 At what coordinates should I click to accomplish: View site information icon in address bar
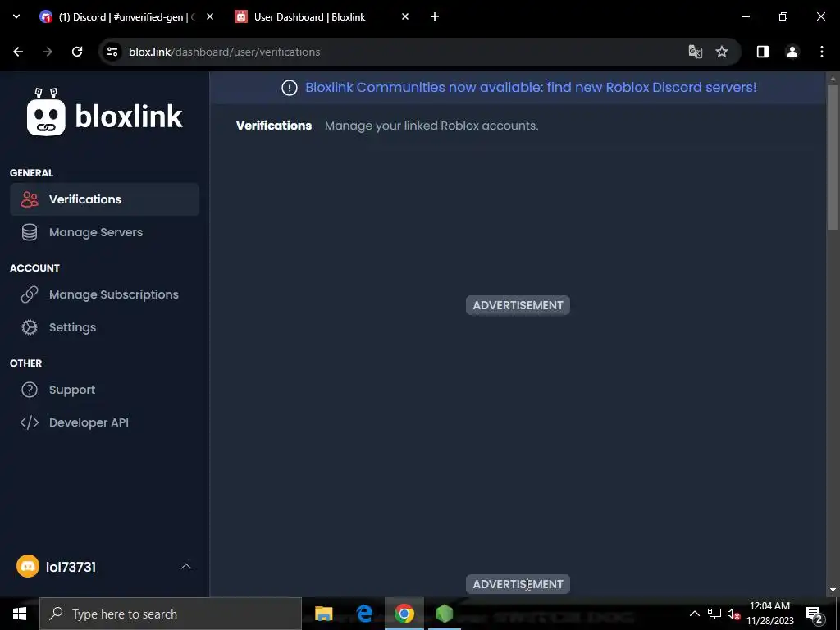[x=112, y=52]
